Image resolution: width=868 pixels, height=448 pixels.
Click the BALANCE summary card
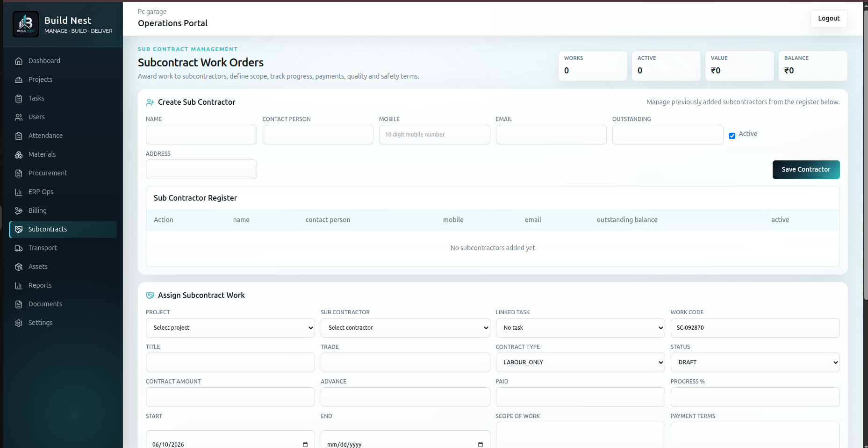point(813,66)
